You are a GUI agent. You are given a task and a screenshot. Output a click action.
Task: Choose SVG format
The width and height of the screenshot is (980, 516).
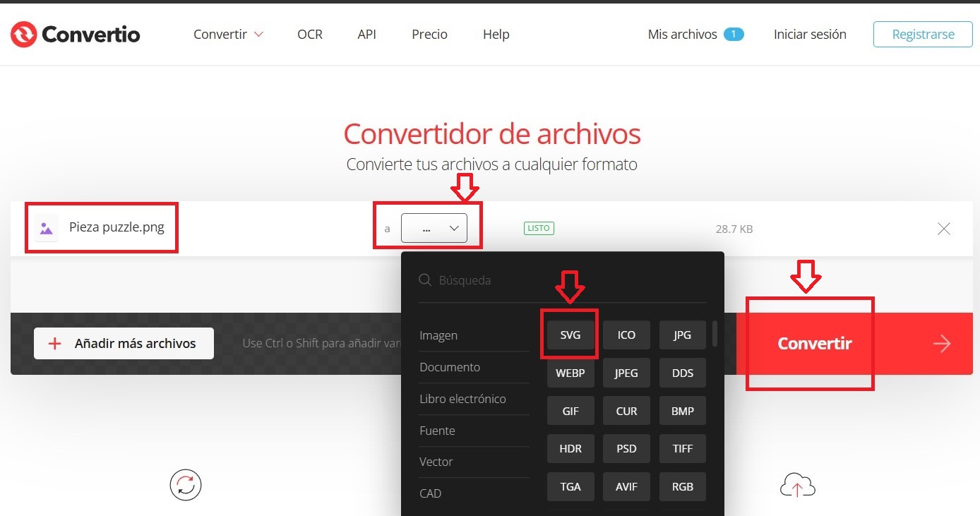point(570,335)
